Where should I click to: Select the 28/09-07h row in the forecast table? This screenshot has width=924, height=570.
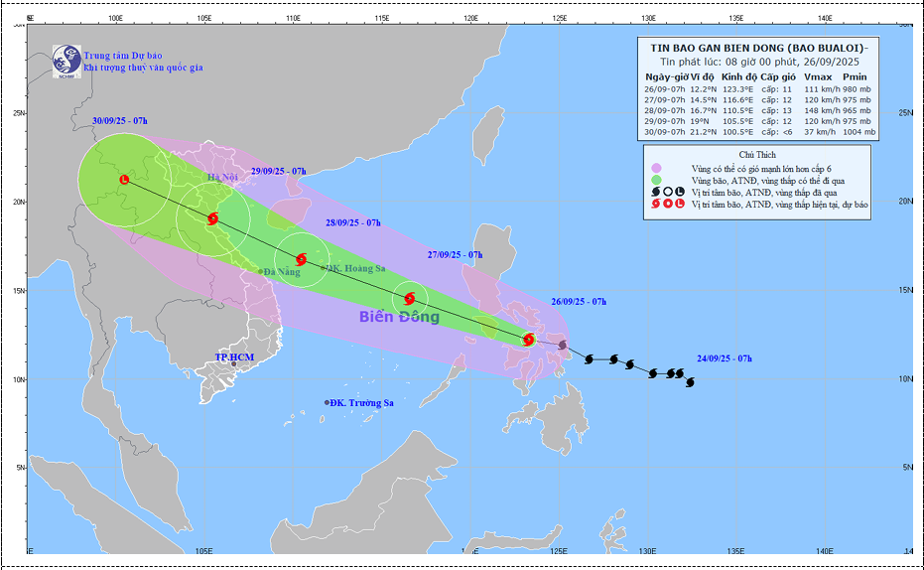[x=759, y=109]
